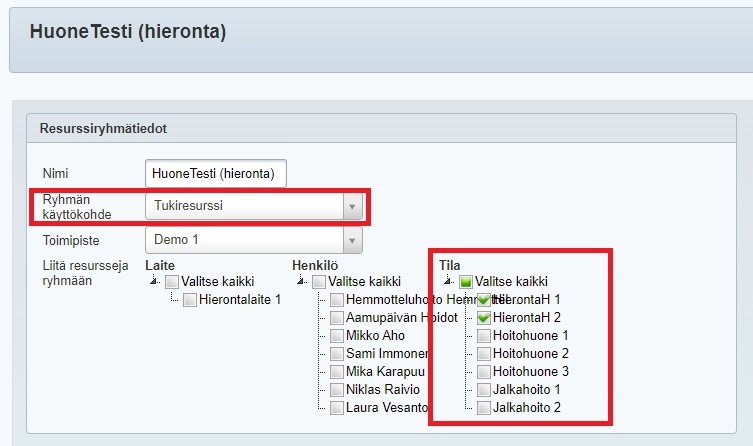This screenshot has height=446, width=753.
Task: Enable the Hoitohuone 3 checkbox
Action: coord(484,371)
